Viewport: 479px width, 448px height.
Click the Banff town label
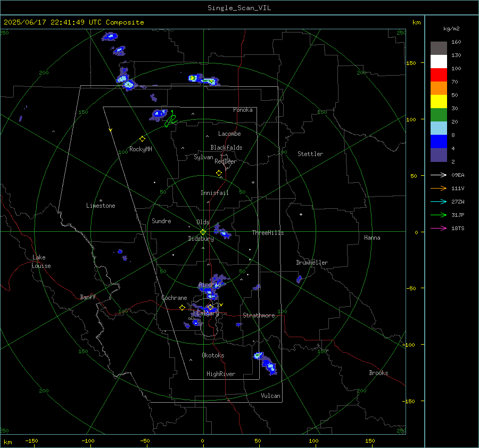pyautogui.click(x=88, y=297)
